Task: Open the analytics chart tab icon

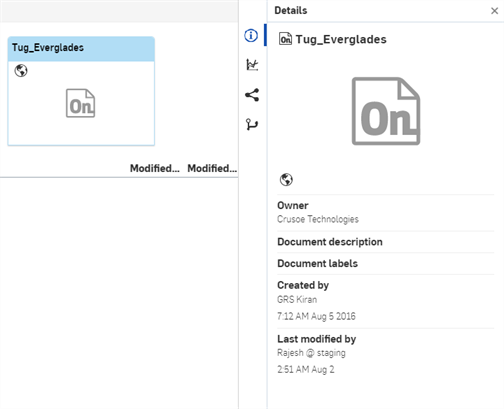Action: (x=252, y=65)
